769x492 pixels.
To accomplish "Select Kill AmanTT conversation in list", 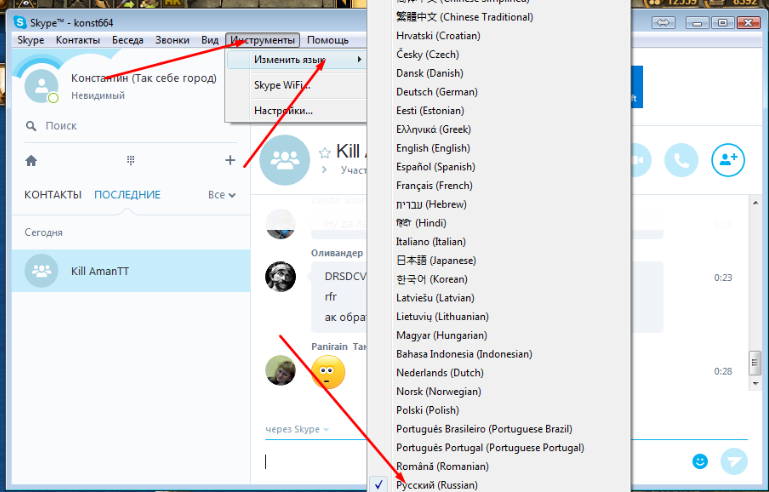I will [131, 271].
